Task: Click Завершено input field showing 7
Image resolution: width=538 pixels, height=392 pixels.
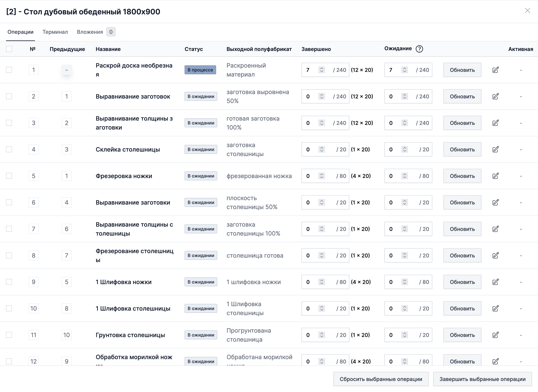Action: tap(309, 70)
